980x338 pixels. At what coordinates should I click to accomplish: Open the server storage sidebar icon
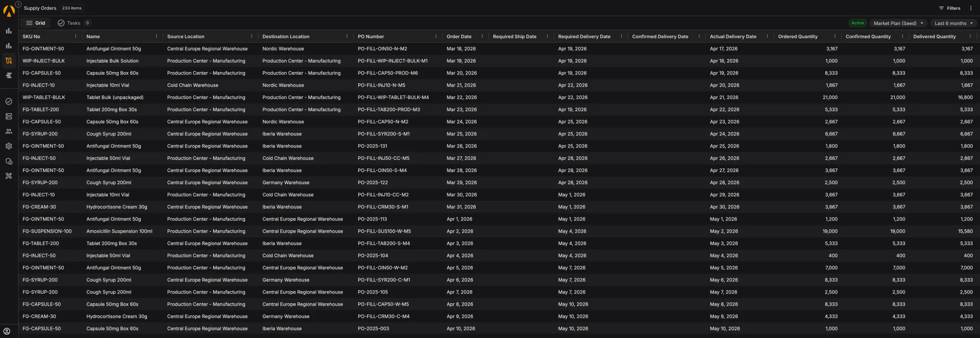[9, 117]
